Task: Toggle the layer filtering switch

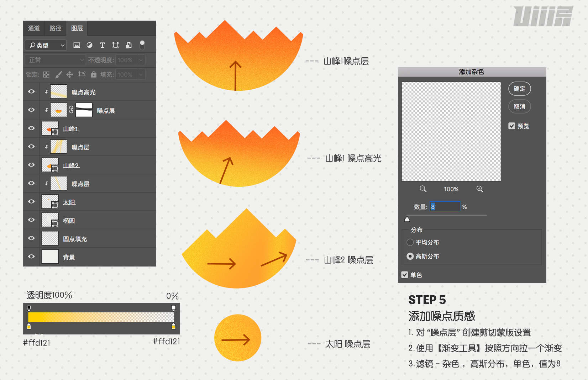Action: point(142,45)
